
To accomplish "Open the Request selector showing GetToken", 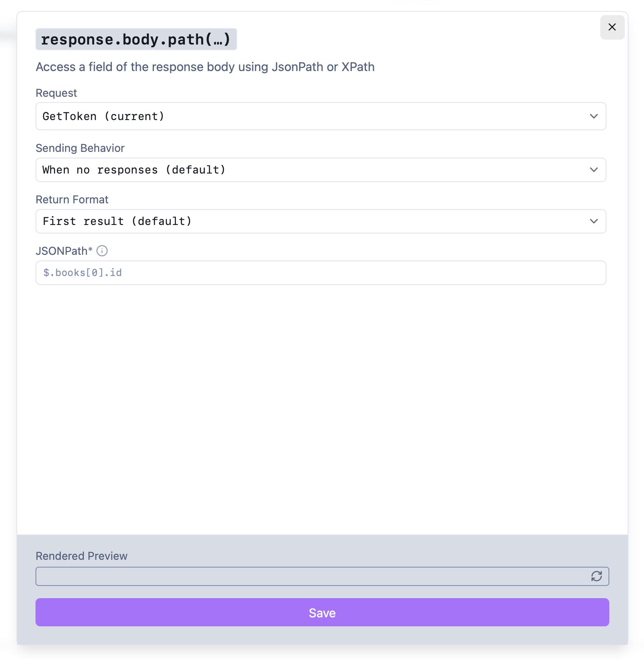I will point(286,116).
